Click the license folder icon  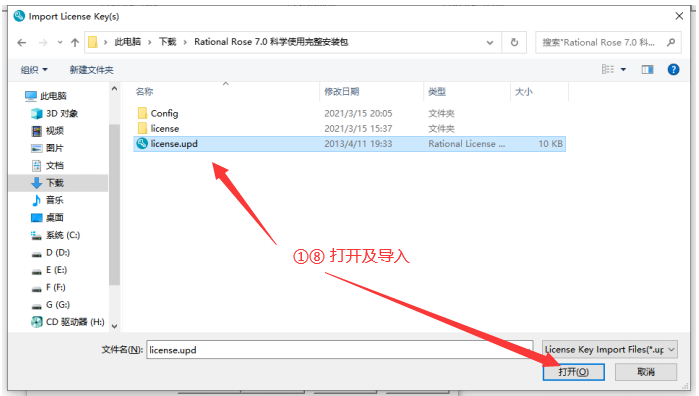pos(142,128)
